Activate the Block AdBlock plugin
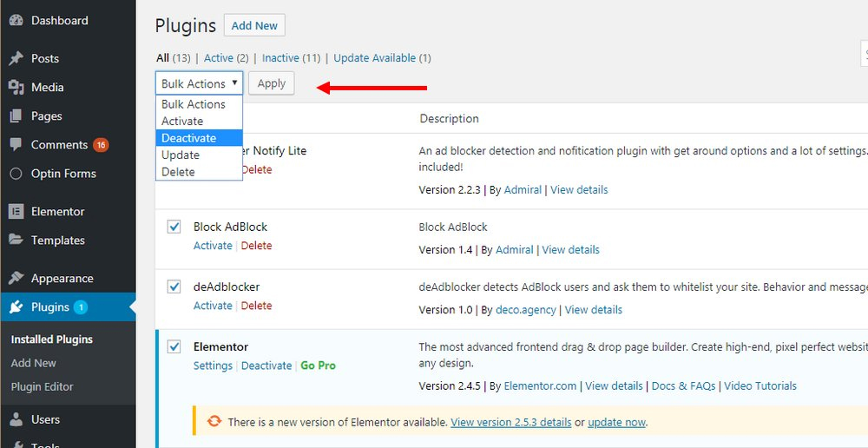 click(x=213, y=246)
